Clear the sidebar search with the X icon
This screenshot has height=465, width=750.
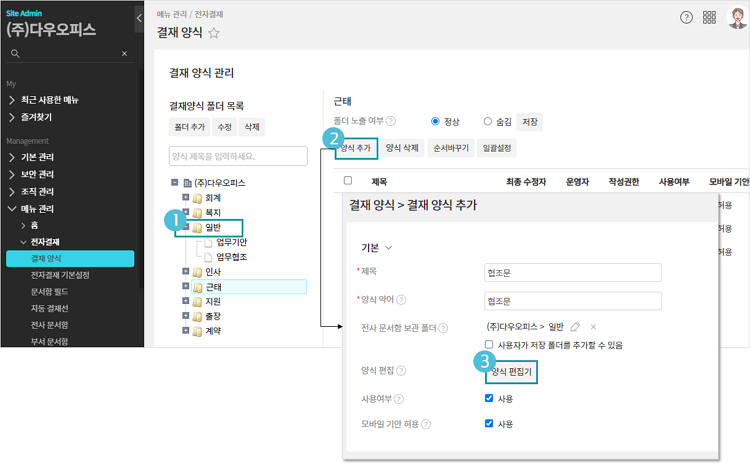124,53
